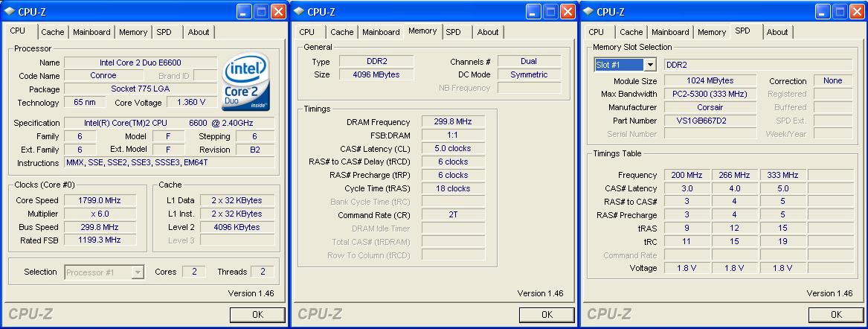This screenshot has height=329, width=868.
Task: Expand the Processor #1 selection dropdown
Action: click(137, 272)
